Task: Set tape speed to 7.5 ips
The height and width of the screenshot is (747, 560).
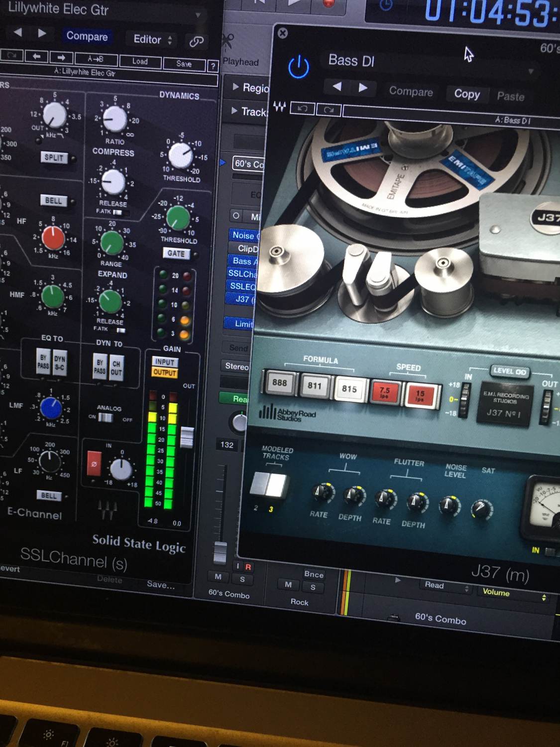Action: click(x=384, y=392)
